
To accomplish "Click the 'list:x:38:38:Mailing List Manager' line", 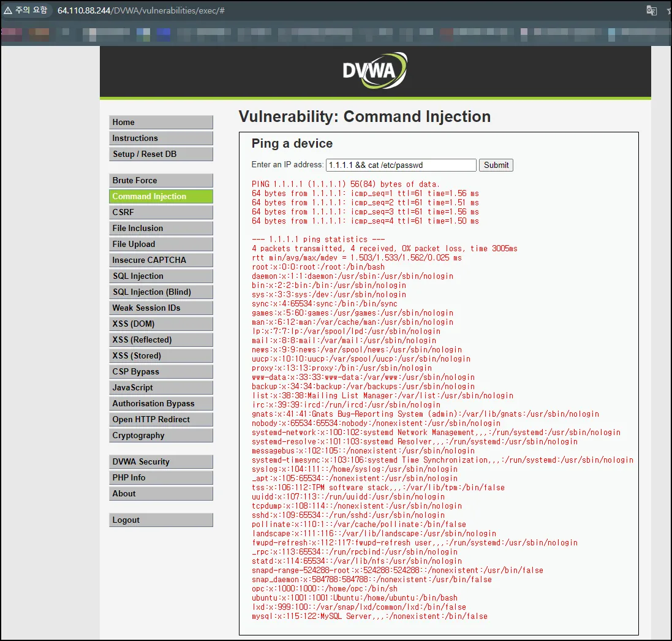I will [x=382, y=396].
